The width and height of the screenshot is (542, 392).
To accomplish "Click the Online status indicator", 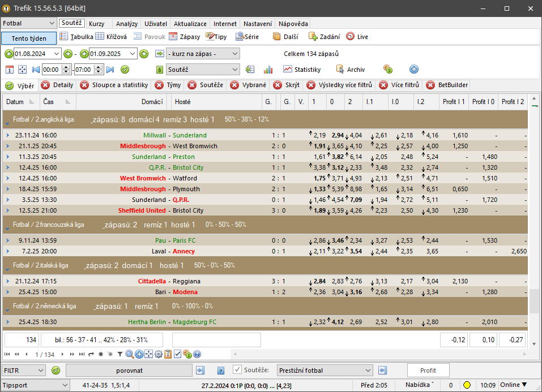I will [513, 385].
